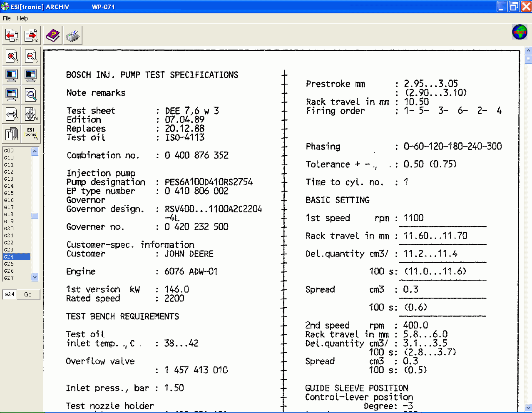The image size is (532, 413).
Task: Select page G26 in the list
Action: click(x=17, y=271)
